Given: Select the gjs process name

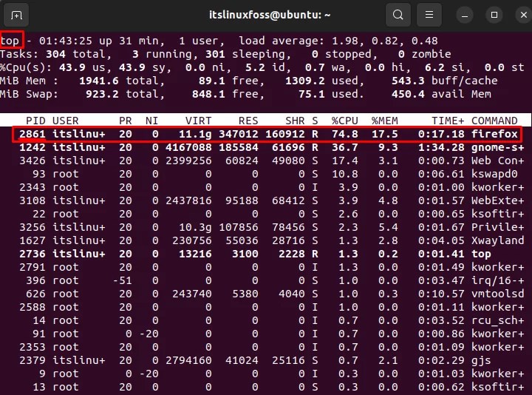Looking at the screenshot, I should pyautogui.click(x=481, y=361).
